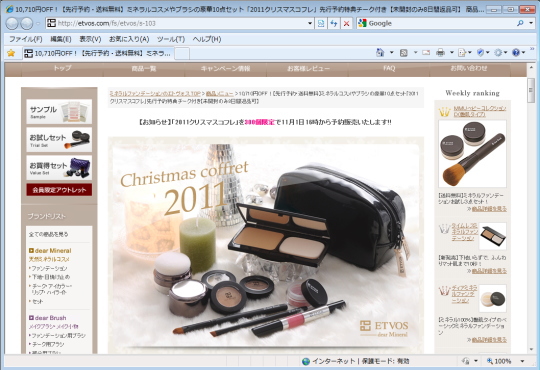Open the 表示(V) menu

(x=90, y=39)
